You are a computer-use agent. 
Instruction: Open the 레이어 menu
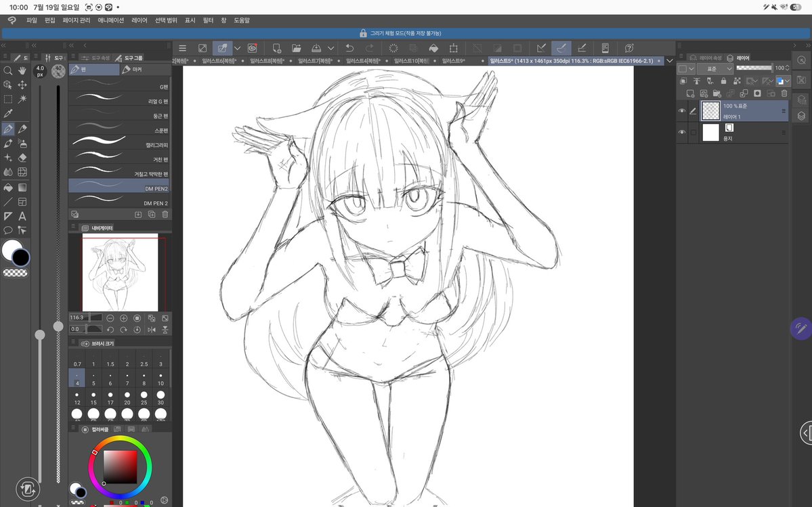click(140, 20)
